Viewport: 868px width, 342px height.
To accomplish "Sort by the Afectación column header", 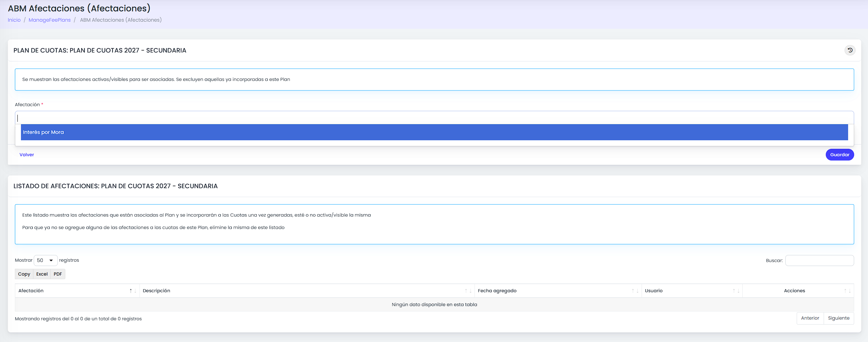I will 77,291.
